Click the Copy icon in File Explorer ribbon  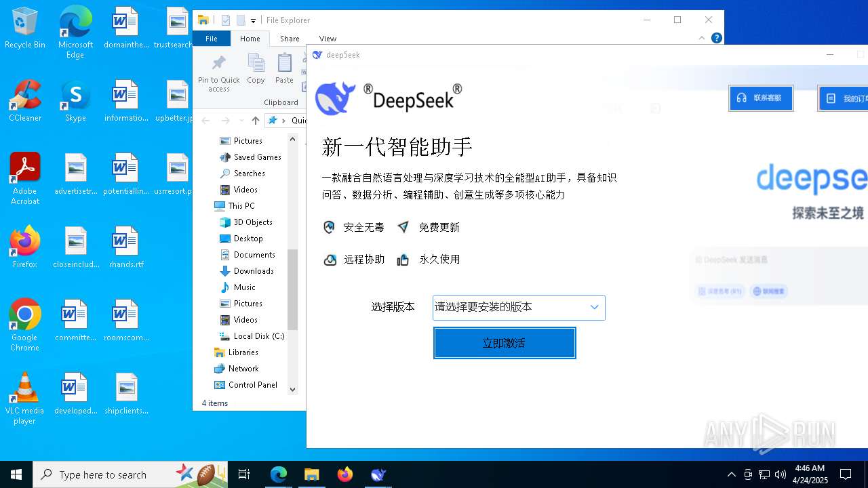point(256,69)
